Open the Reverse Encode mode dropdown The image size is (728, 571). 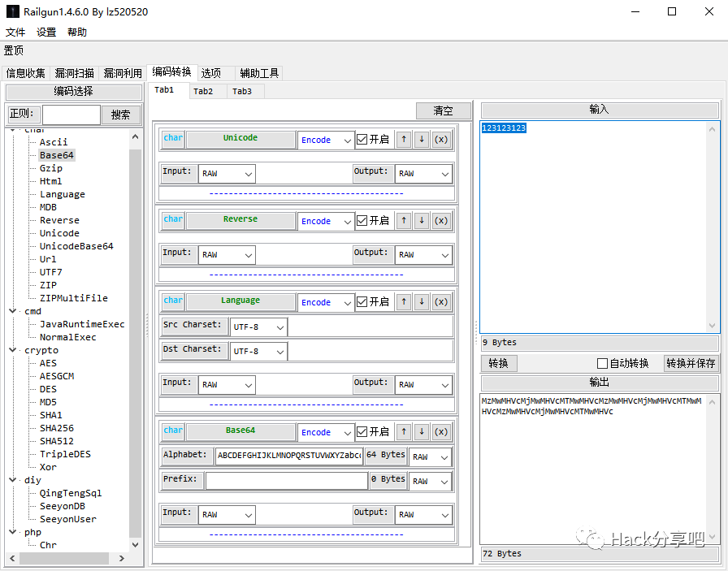click(x=326, y=221)
